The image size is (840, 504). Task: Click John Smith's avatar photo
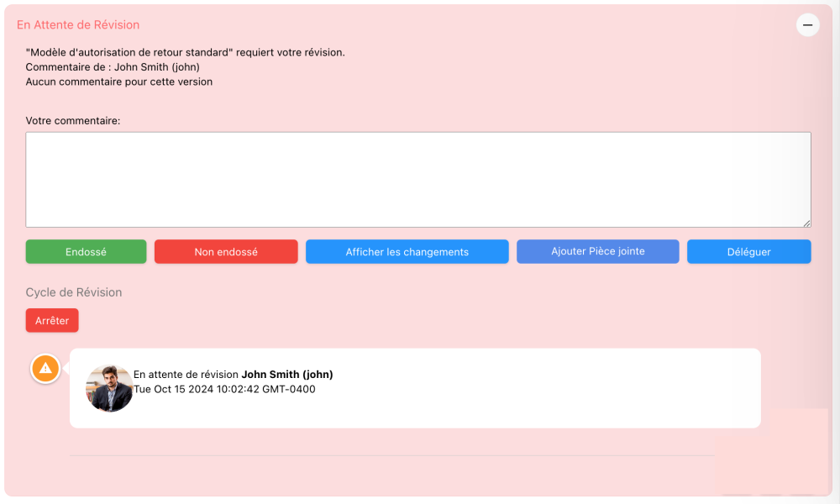[x=109, y=388]
